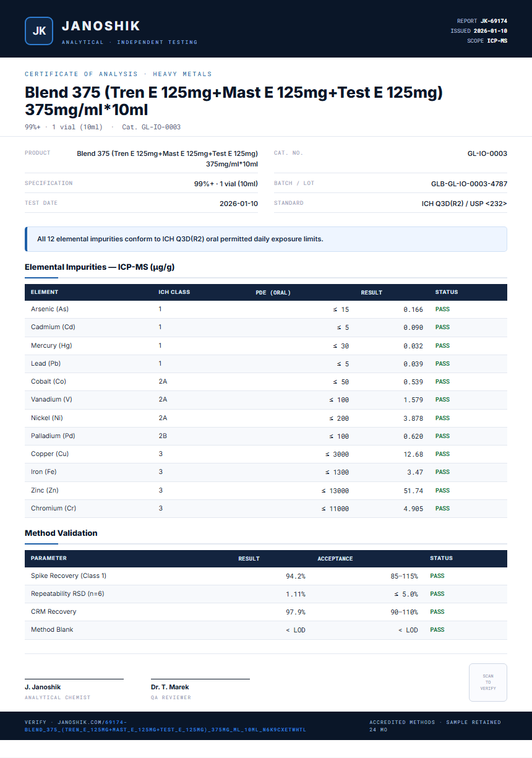Select Cadmium result 0.090
This screenshot has height=758, width=532.
[x=413, y=327]
